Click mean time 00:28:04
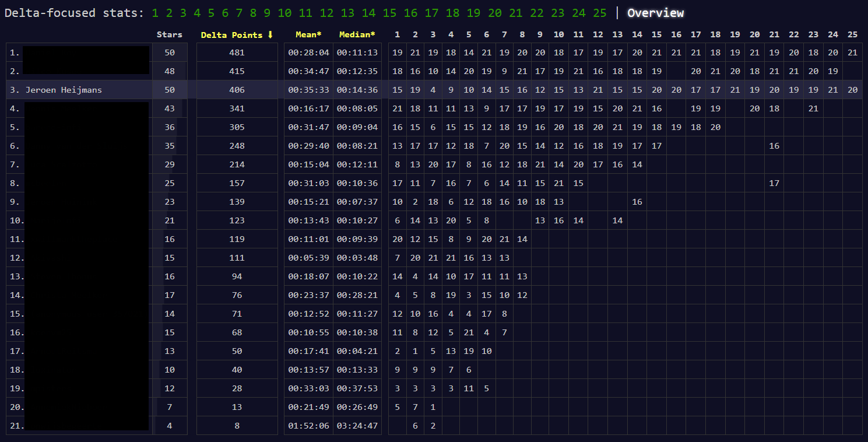Screen dimensions: 868x442 click(308, 52)
